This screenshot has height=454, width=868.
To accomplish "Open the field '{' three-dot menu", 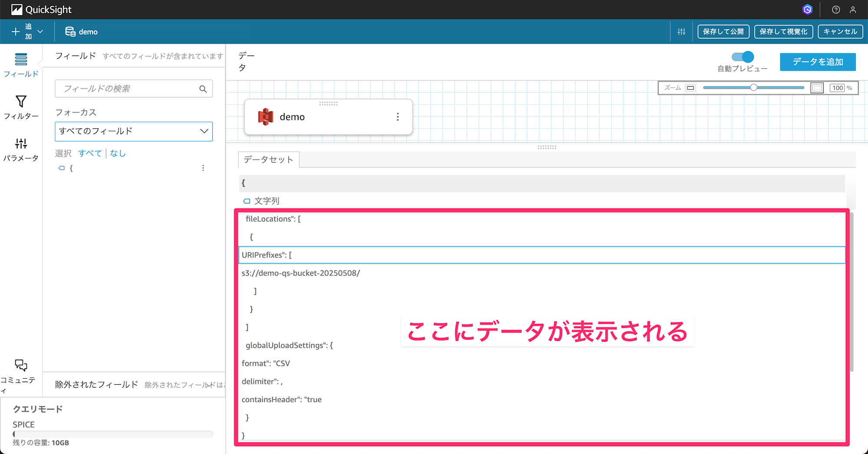I will (x=203, y=168).
